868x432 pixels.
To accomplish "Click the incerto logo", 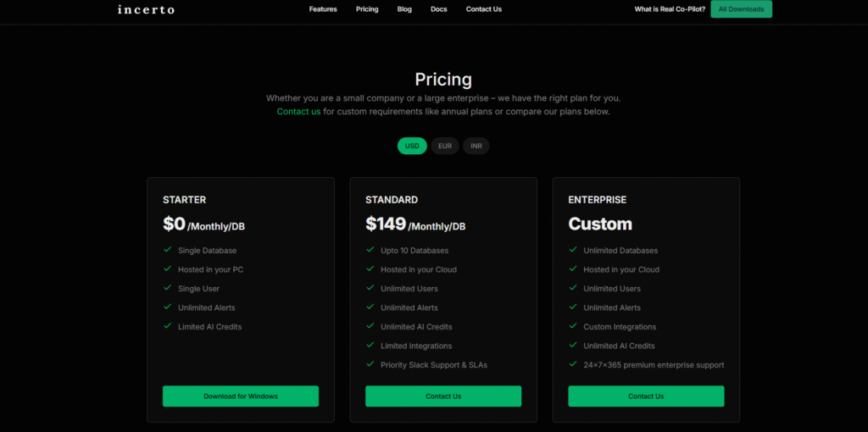I will click(x=146, y=10).
